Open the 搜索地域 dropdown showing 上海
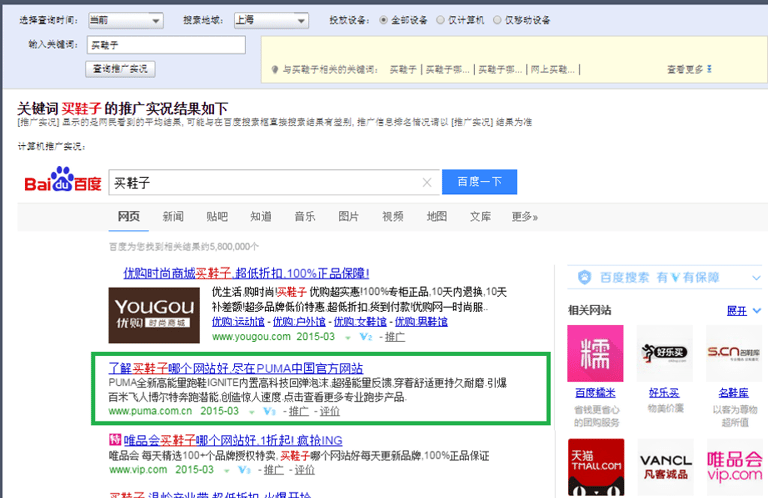This screenshot has height=498, width=768. point(271,21)
